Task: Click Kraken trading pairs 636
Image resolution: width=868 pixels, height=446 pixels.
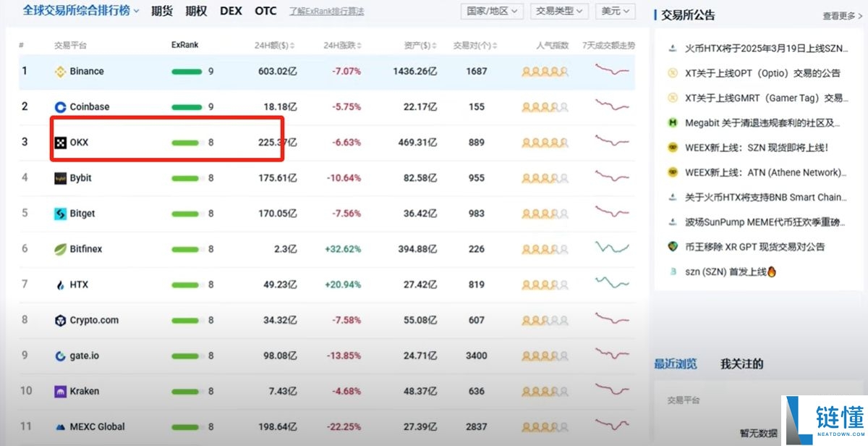Action: [x=477, y=391]
